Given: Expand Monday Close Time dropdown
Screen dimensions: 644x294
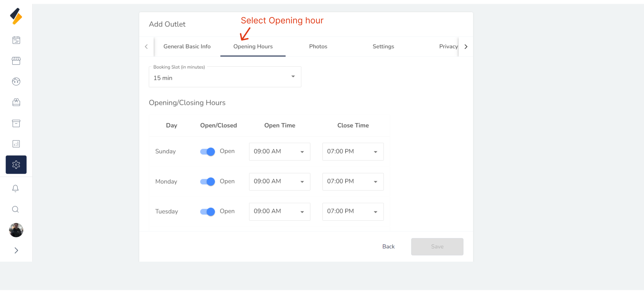Looking at the screenshot, I should pos(353,182).
